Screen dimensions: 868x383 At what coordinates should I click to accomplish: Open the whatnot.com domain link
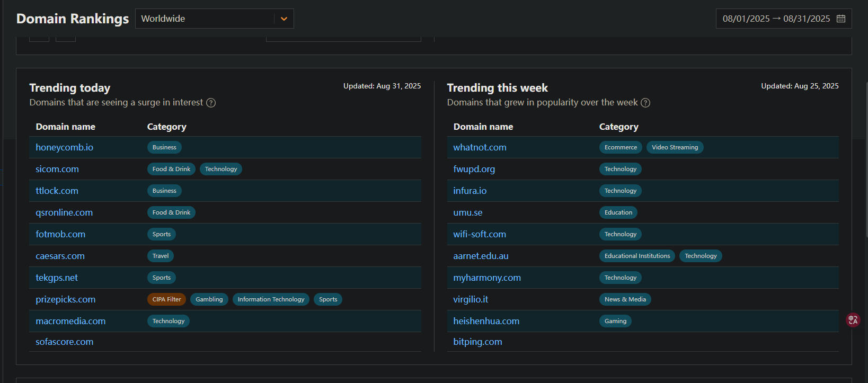480,147
